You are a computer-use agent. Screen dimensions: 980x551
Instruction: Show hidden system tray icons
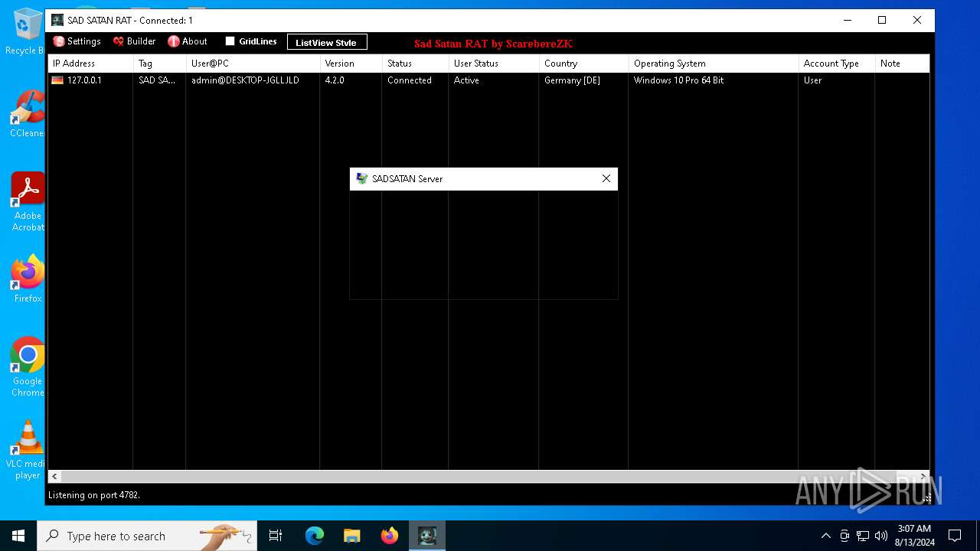tap(825, 536)
